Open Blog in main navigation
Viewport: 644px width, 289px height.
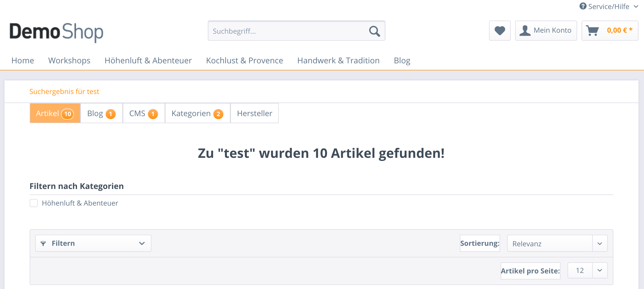(402, 61)
